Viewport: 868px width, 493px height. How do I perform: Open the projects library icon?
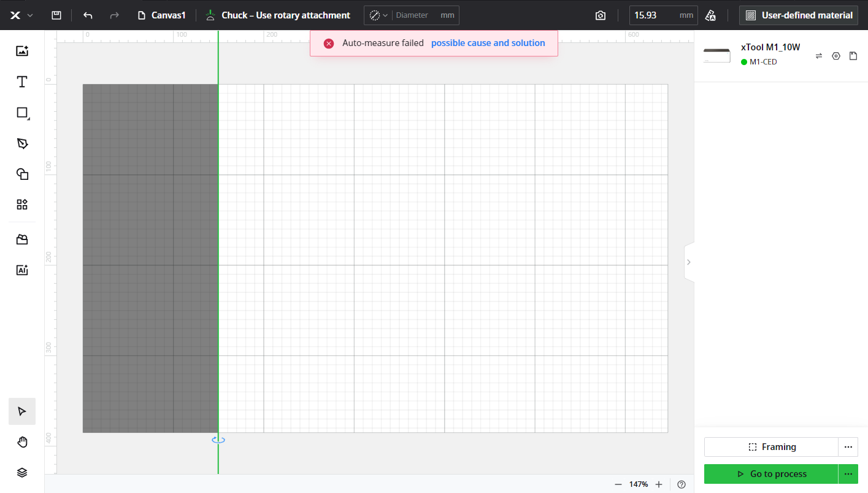coord(22,239)
